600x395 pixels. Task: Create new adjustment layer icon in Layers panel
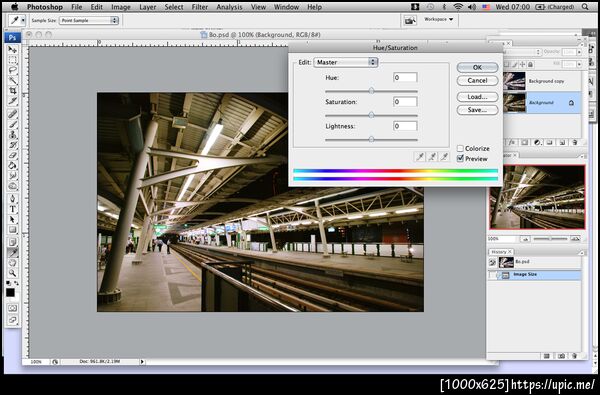tap(537, 142)
